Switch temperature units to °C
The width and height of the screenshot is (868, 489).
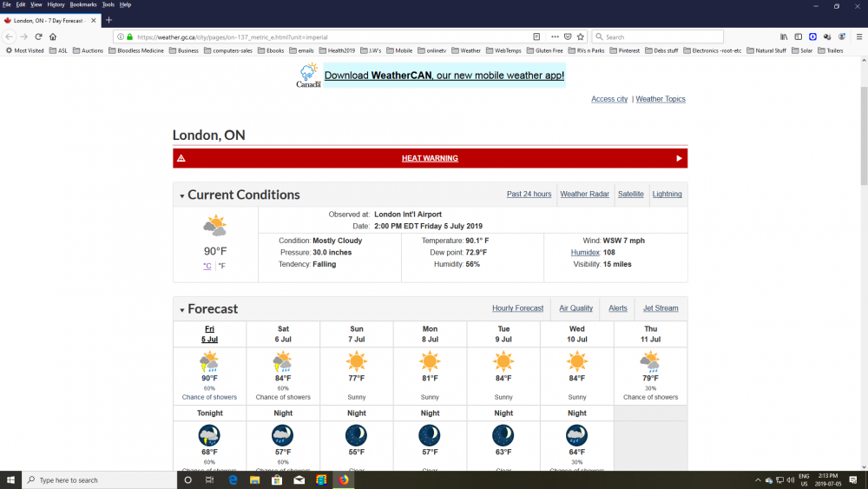point(207,266)
